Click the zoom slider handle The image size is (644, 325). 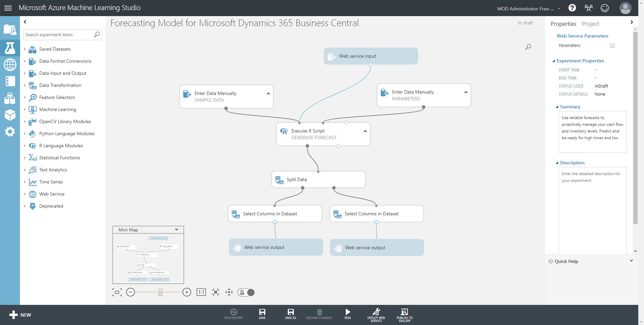pos(160,292)
